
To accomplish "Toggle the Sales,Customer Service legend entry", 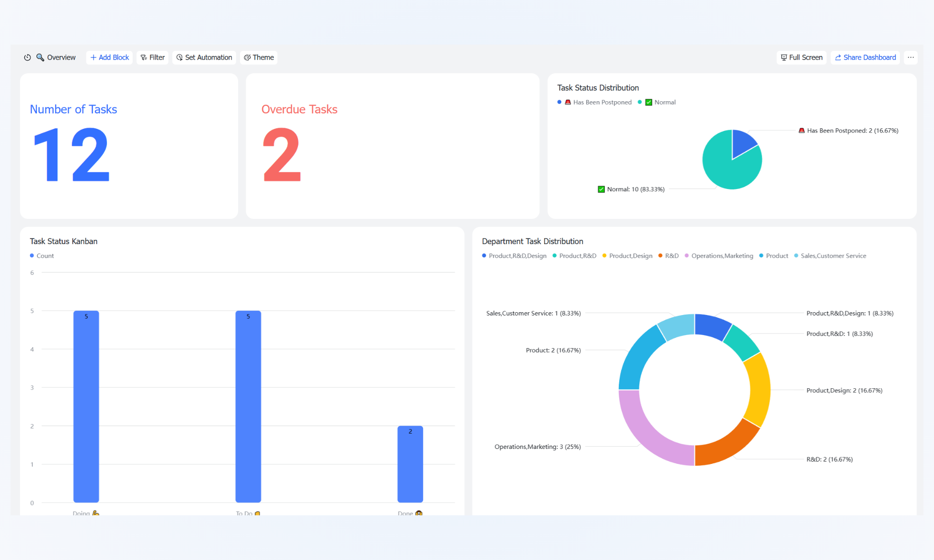I will [830, 256].
